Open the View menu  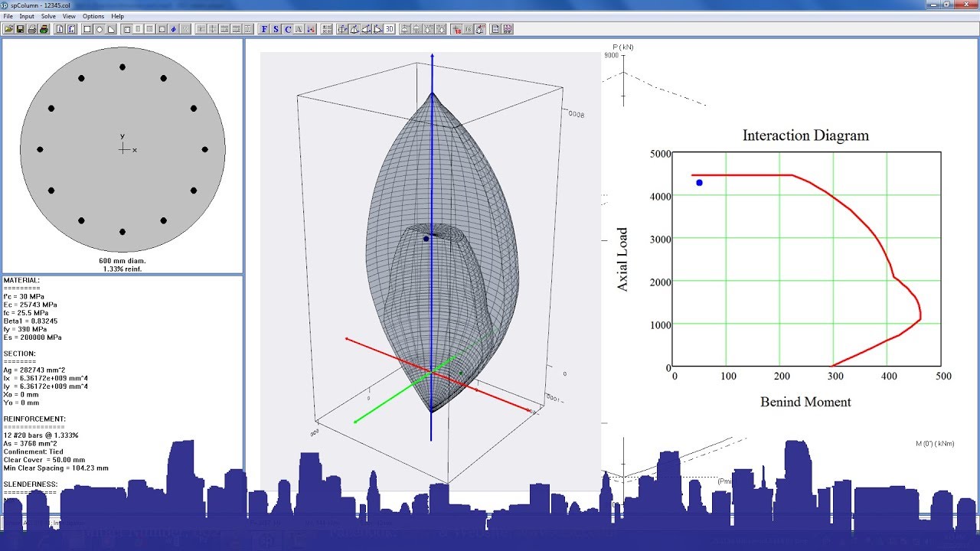69,15
